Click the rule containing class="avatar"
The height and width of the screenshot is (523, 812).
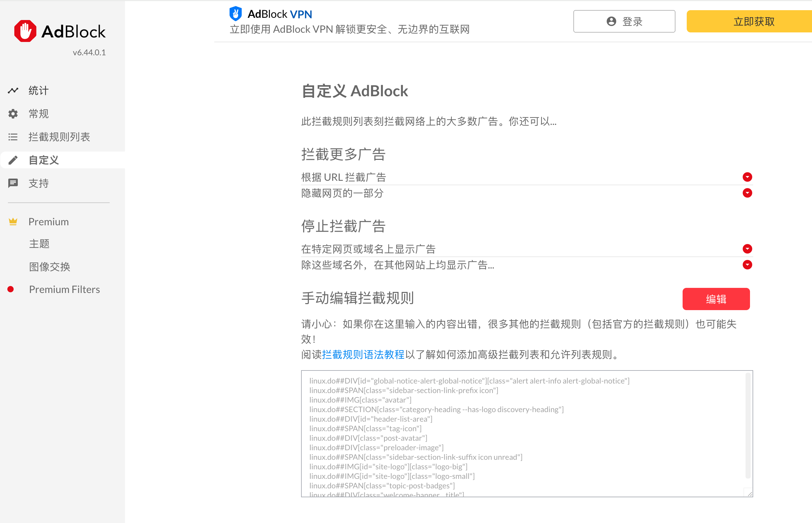[360, 400]
